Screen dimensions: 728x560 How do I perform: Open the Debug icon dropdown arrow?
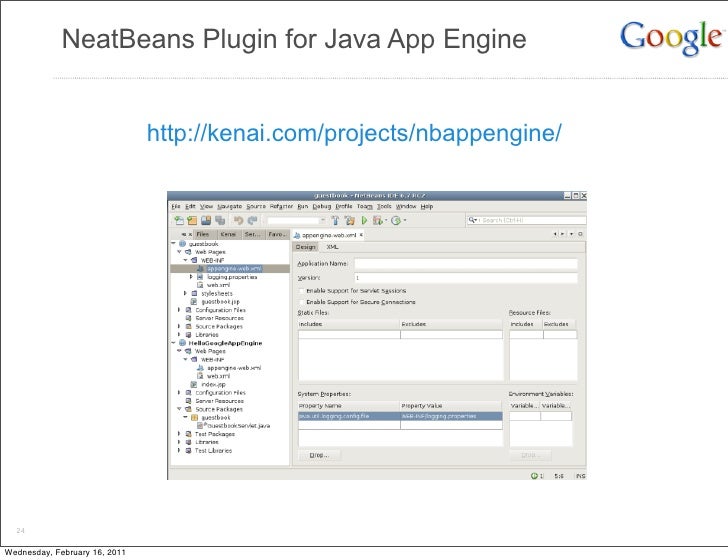tap(386, 221)
